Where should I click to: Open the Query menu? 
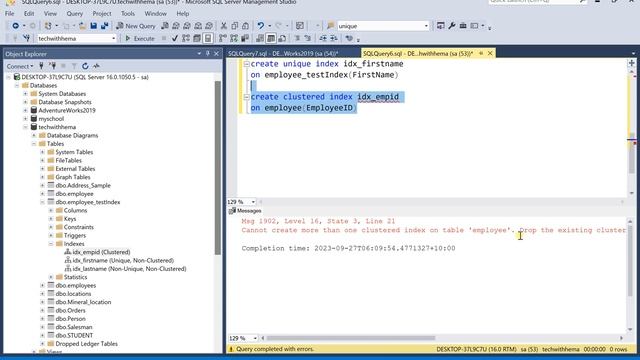75,13
